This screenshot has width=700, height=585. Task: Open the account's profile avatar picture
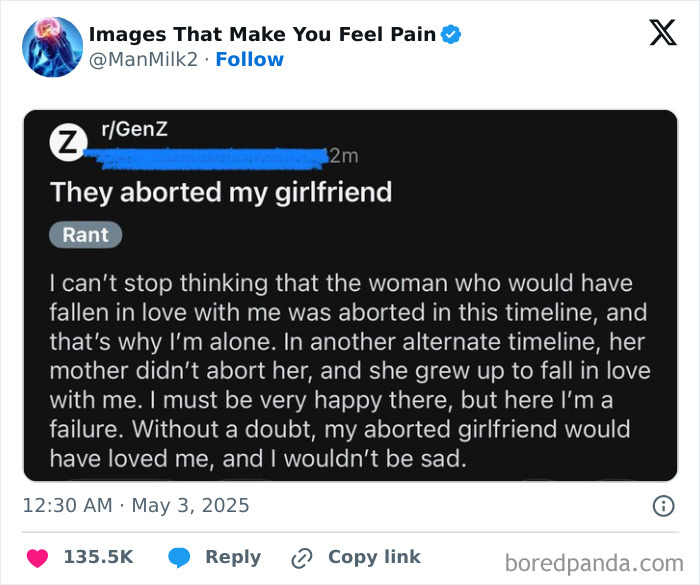coord(52,47)
